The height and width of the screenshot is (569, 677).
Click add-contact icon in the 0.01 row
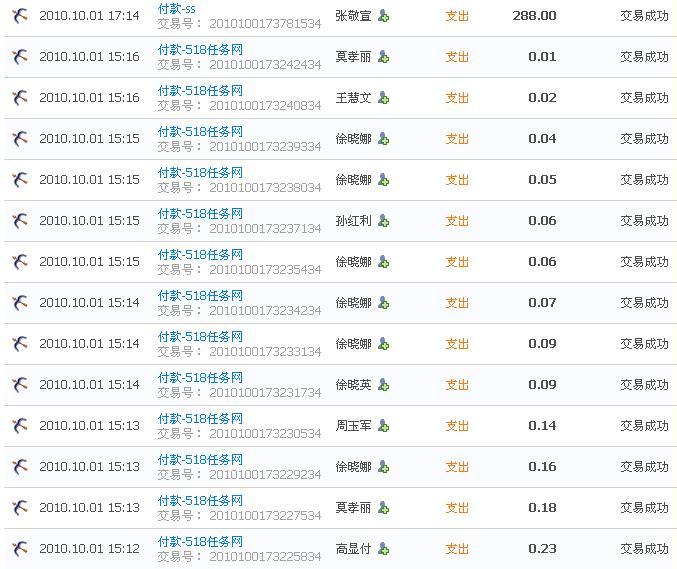384,57
